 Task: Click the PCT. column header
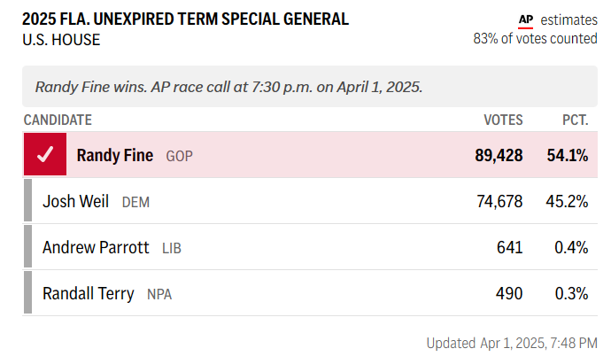click(x=576, y=120)
